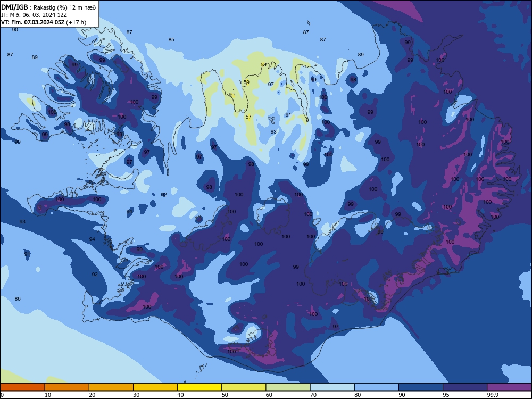532x399 pixels.
Task: Choose the pale blue 70–80 legend swatch
Action: (x=332, y=387)
